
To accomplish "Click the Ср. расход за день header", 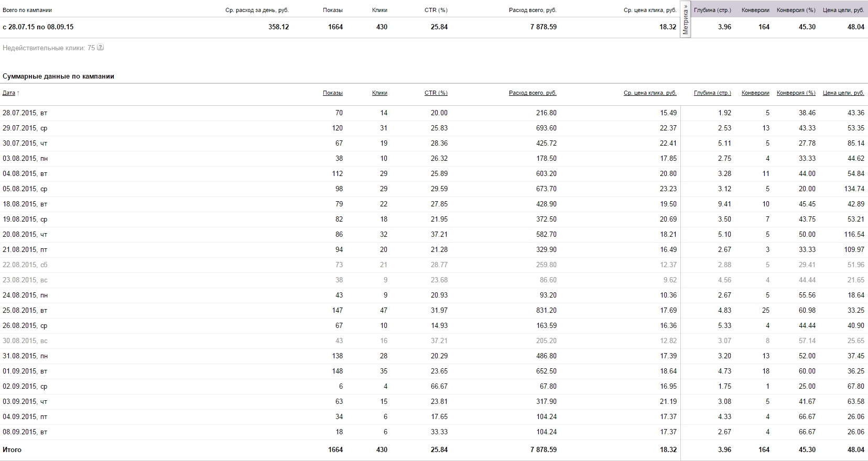I will pos(257,10).
